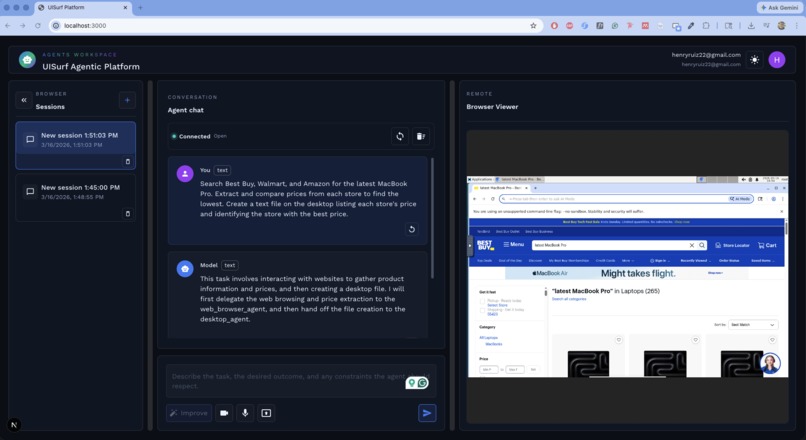This screenshot has width=806, height=440.
Task: Open user profile avatar H
Action: pos(777,60)
